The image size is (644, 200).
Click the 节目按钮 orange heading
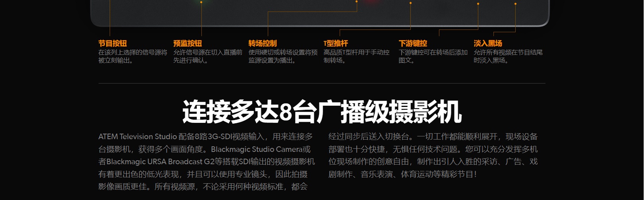(x=112, y=43)
